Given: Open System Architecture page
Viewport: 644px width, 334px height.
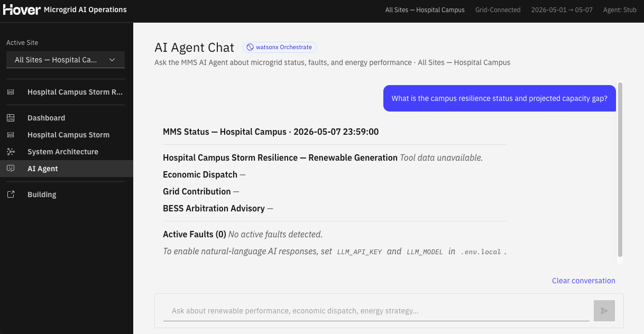Looking at the screenshot, I should click(67, 152).
